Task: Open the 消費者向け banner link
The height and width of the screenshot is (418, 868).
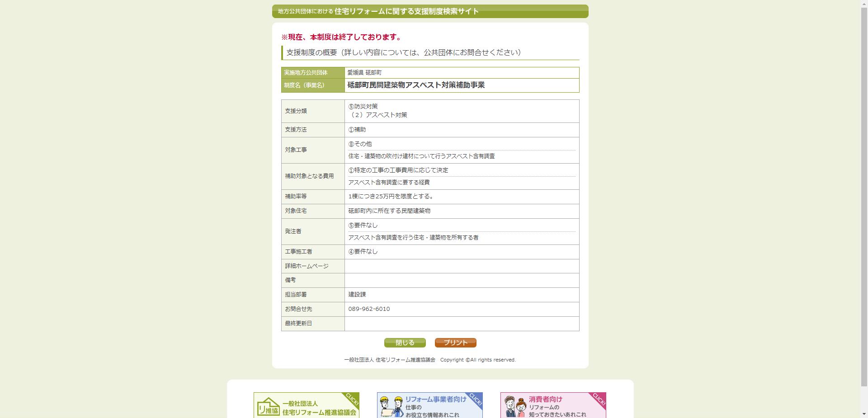Action: tap(552, 405)
